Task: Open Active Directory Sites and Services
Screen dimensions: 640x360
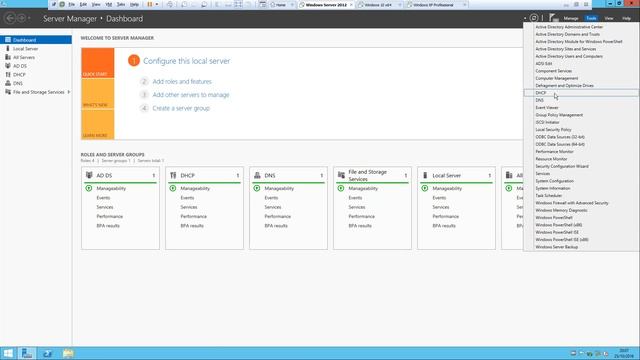Action: [566, 49]
